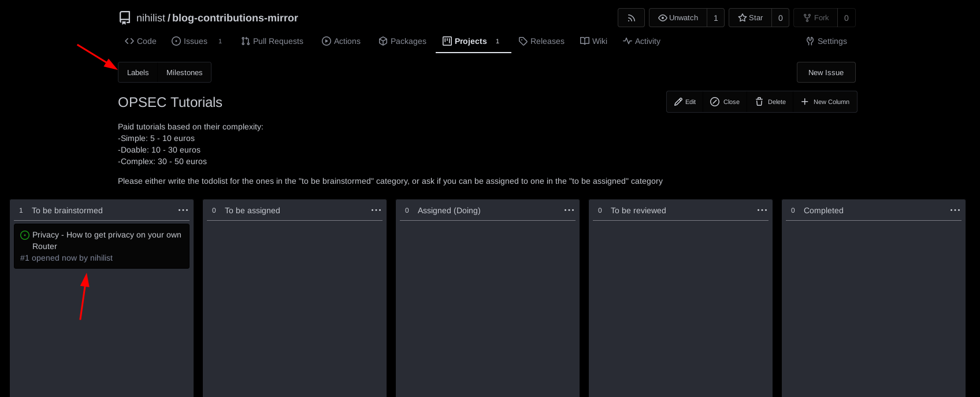The height and width of the screenshot is (397, 980).
Task: Expand the To be assigned column options
Action: [x=376, y=210]
